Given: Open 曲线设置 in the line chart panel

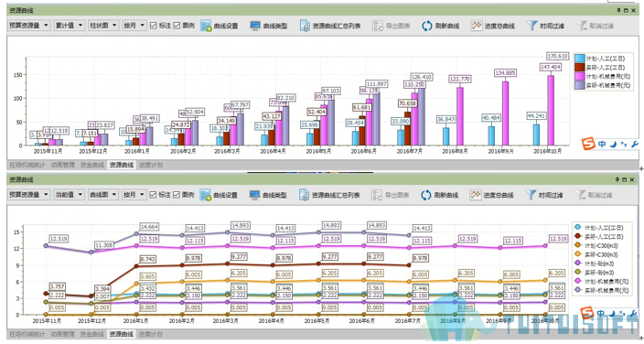Looking at the screenshot, I should pyautogui.click(x=219, y=195).
